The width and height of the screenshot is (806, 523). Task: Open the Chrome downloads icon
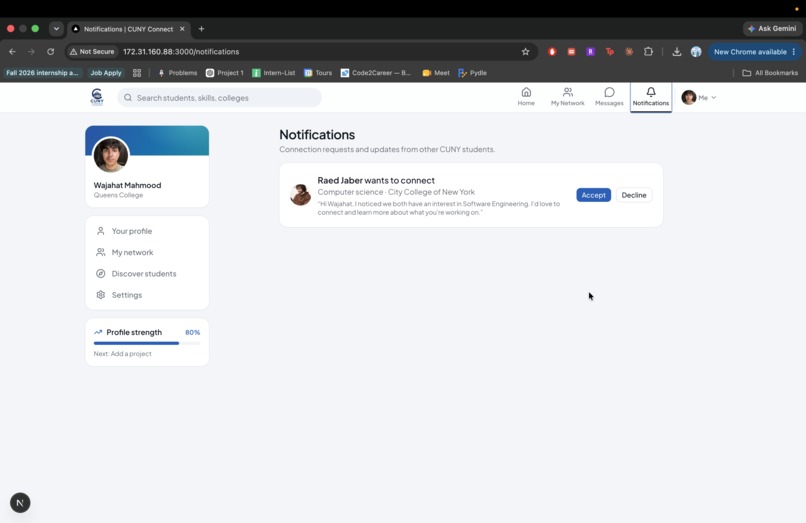tap(676, 51)
